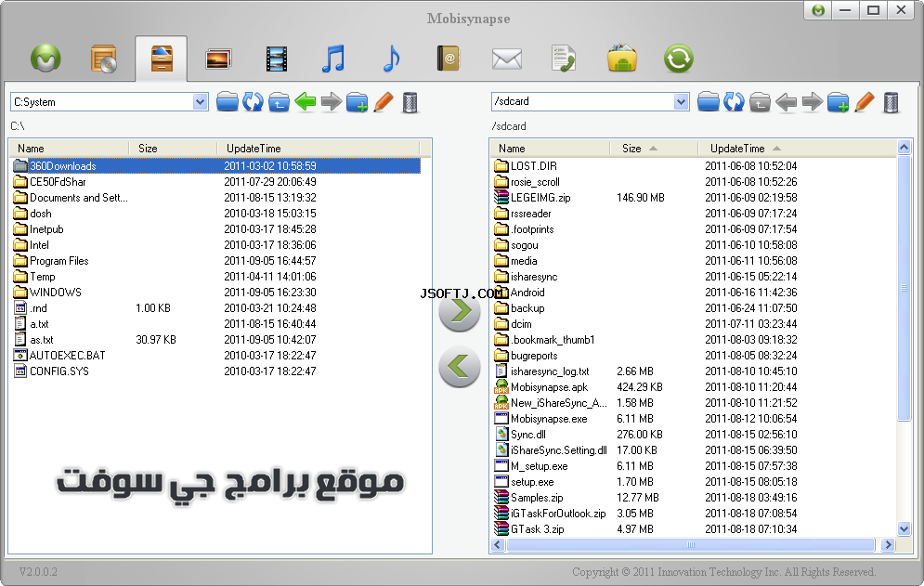Click green back arrow in left pane

click(306, 102)
